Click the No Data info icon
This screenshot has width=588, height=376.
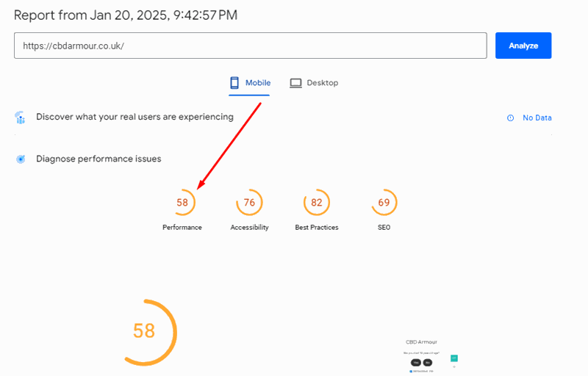[x=510, y=117]
